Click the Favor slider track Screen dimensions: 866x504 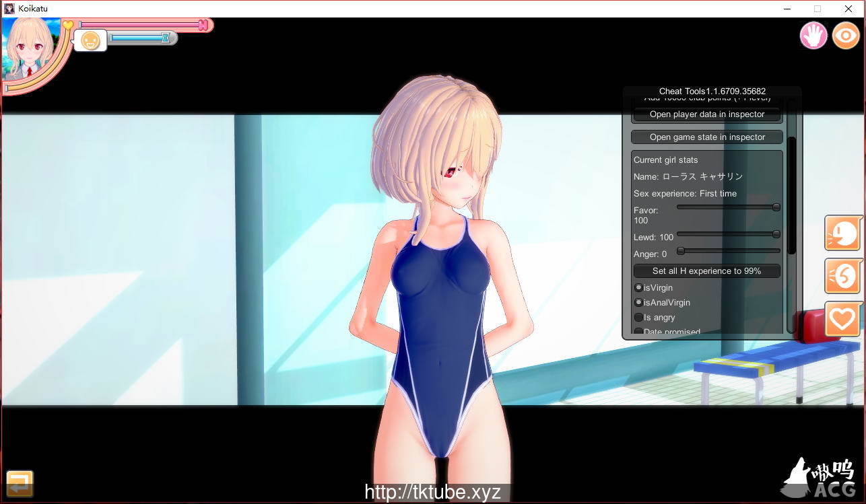pyautogui.click(x=727, y=207)
